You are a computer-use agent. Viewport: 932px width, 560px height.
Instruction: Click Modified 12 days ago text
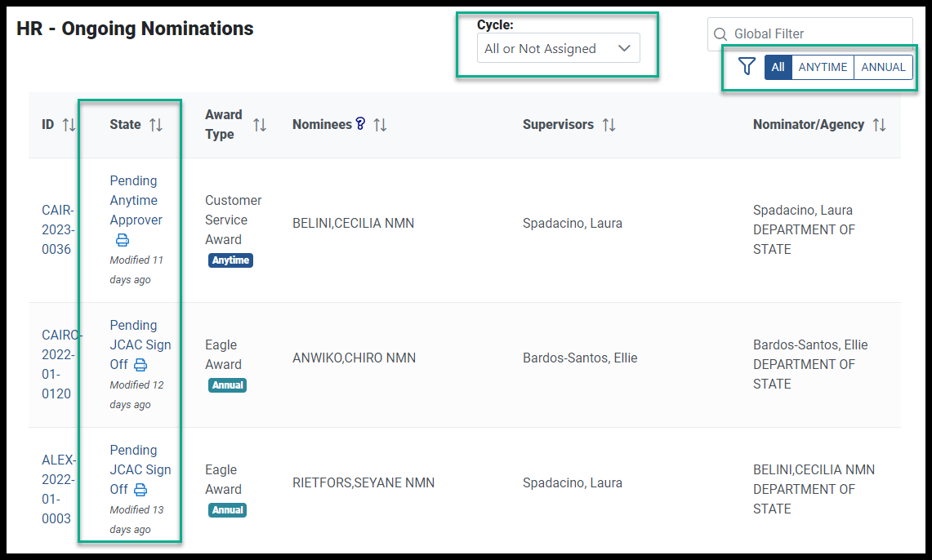136,394
